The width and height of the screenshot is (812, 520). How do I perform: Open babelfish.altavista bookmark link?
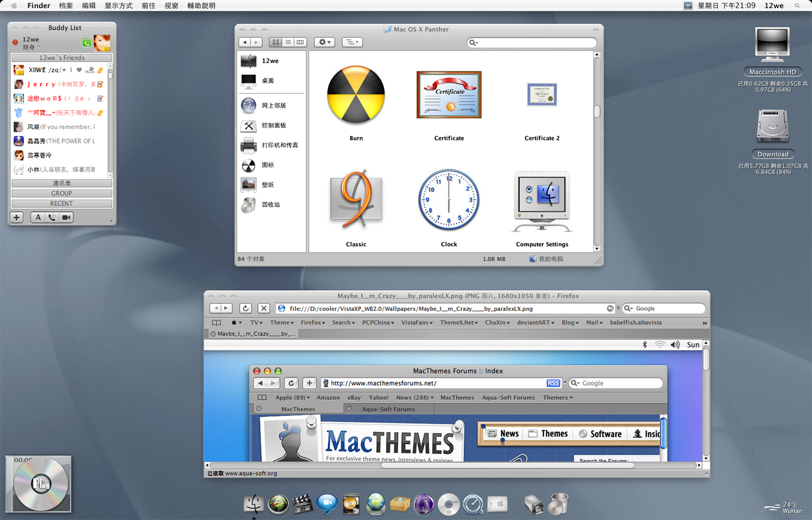(635, 322)
